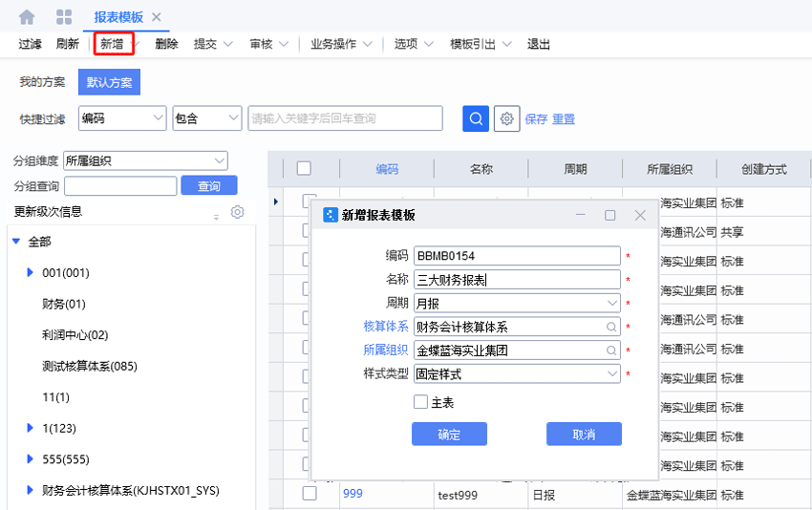Open the 业务操作 menu
This screenshot has height=510, width=812.
pos(341,44)
